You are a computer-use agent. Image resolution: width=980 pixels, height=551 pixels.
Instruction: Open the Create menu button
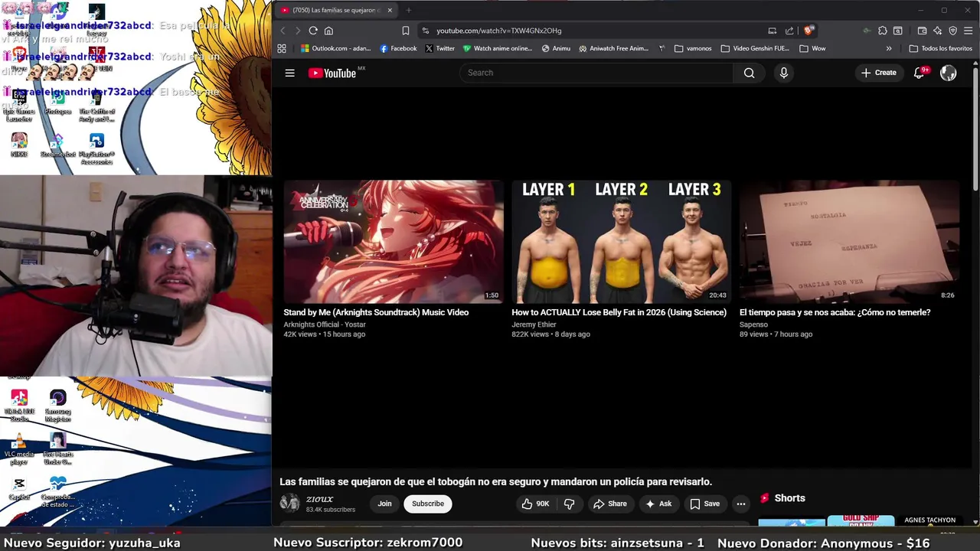coord(879,73)
